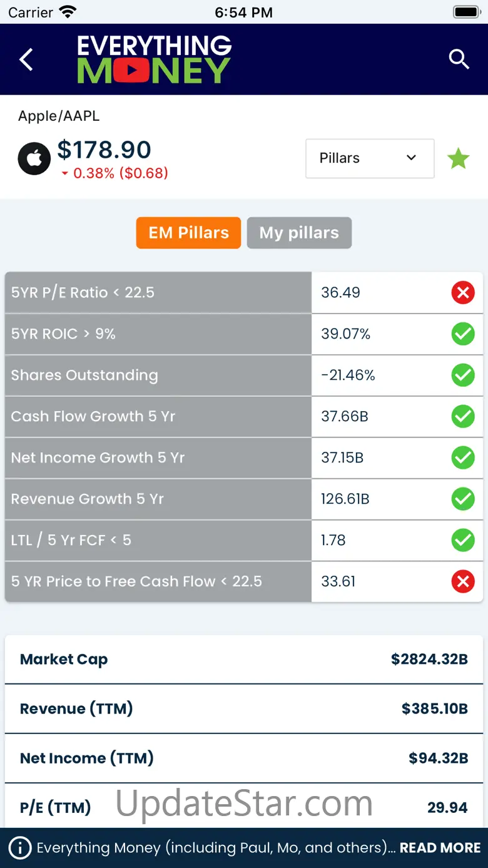Tap the Everything Money logo
Viewport: 488px width, 868px height.
(x=154, y=60)
